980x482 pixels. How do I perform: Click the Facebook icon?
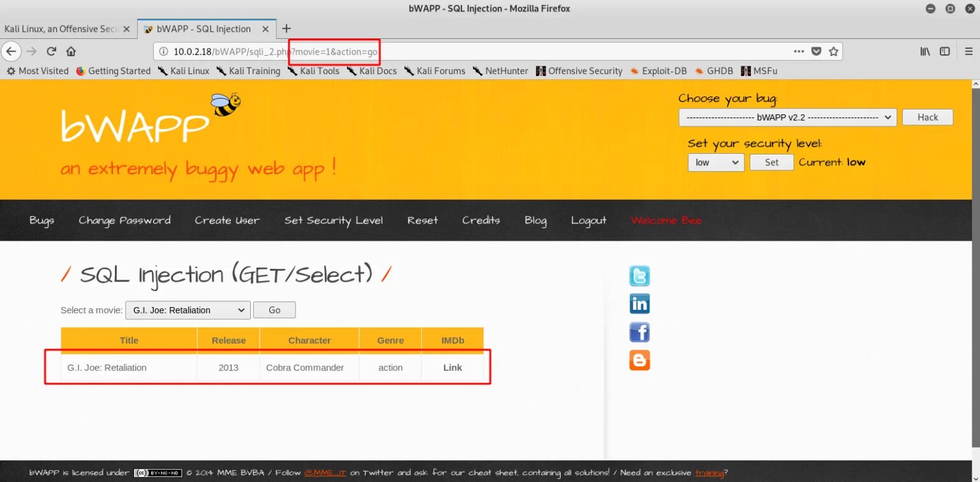pos(639,332)
